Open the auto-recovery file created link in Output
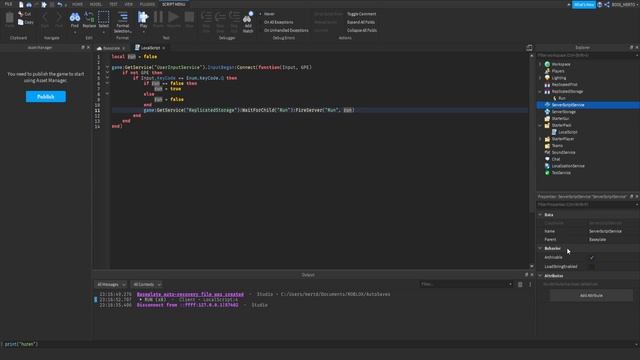 pyautogui.click(x=190, y=294)
